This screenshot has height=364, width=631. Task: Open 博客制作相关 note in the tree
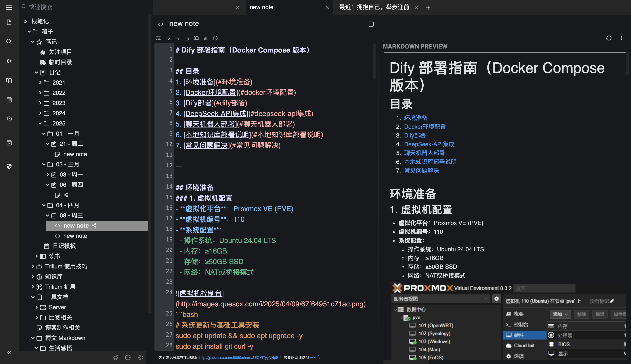coord(62,328)
